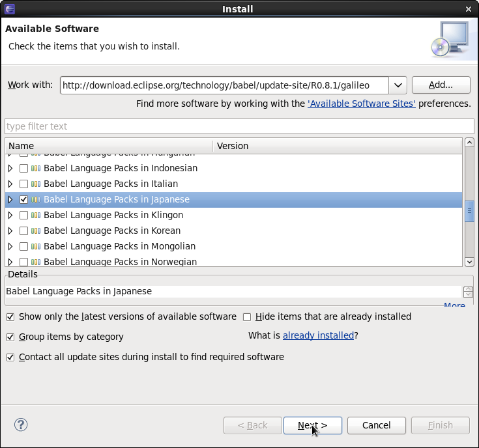Click the More link in Details
479x448 pixels.
pos(454,305)
